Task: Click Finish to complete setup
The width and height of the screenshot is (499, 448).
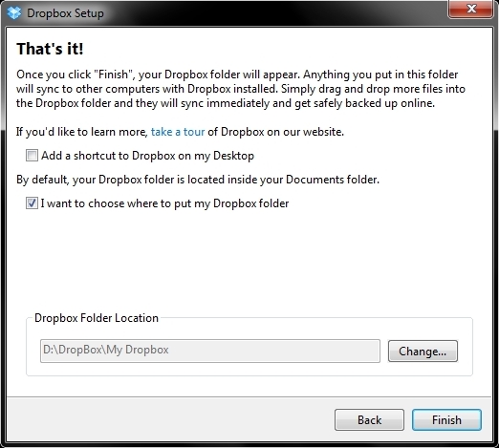Action: pyautogui.click(x=446, y=419)
